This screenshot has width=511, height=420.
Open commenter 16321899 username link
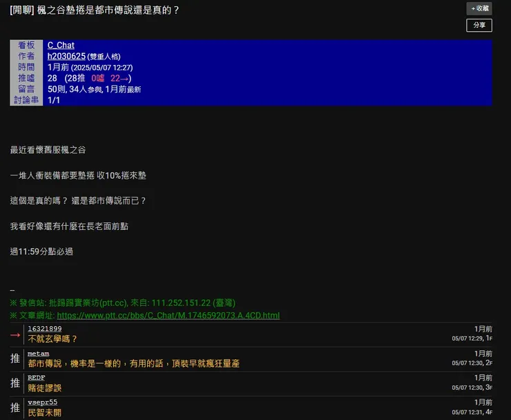tap(45, 329)
